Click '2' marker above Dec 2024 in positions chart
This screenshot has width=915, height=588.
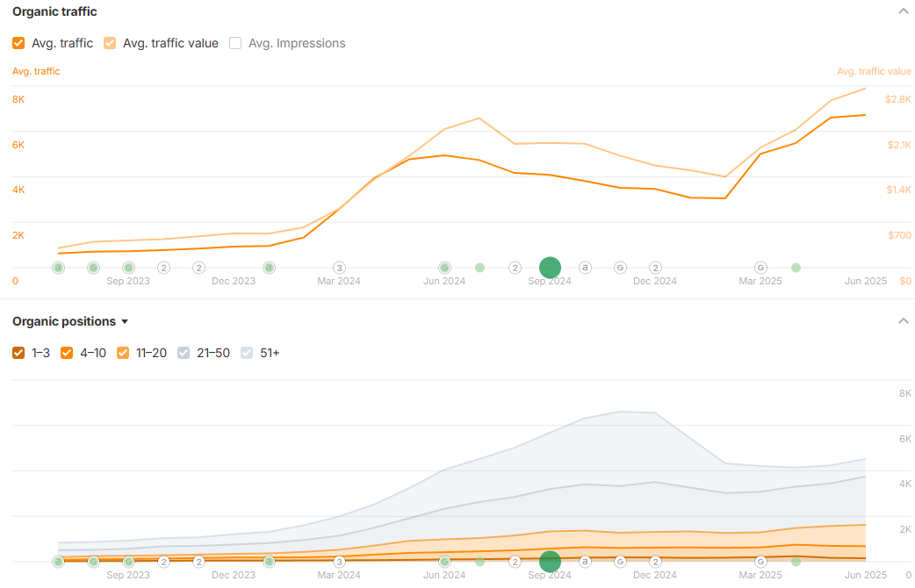[655, 562]
